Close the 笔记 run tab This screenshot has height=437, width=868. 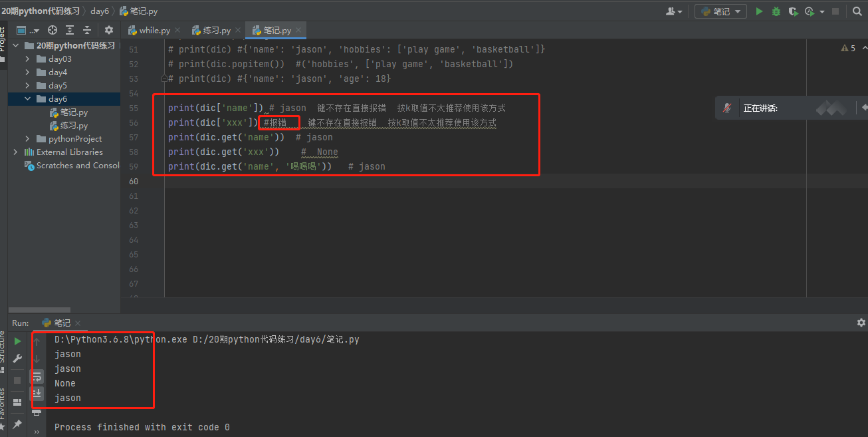[x=78, y=323]
